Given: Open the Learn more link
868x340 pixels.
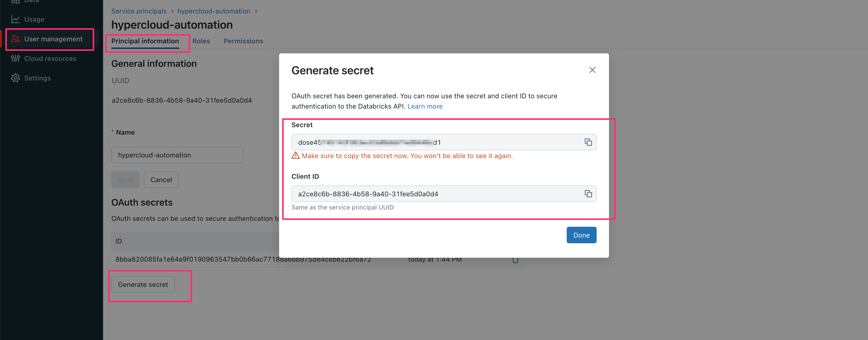Looking at the screenshot, I should click(425, 106).
